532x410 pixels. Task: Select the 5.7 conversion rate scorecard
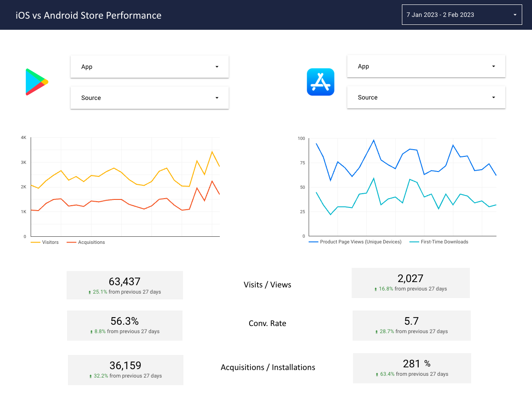click(x=412, y=325)
